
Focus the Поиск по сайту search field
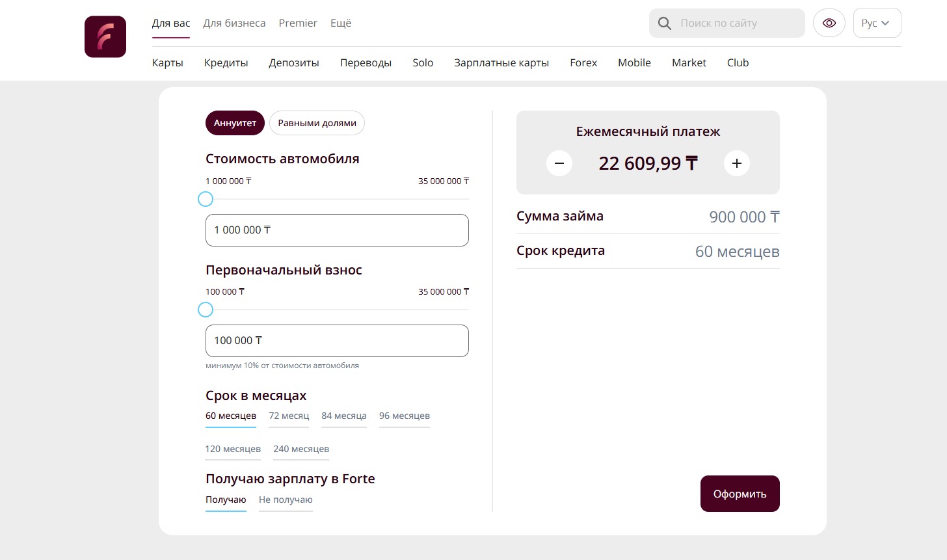pos(727,23)
